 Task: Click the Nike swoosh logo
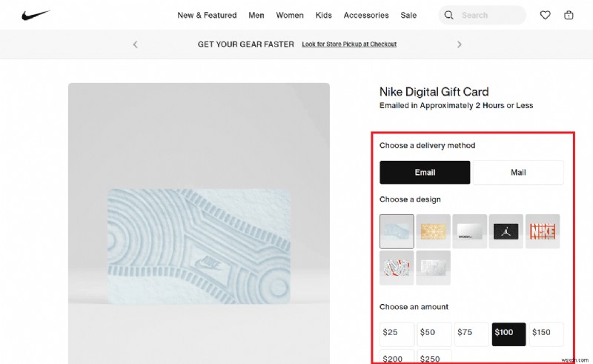[x=36, y=15]
